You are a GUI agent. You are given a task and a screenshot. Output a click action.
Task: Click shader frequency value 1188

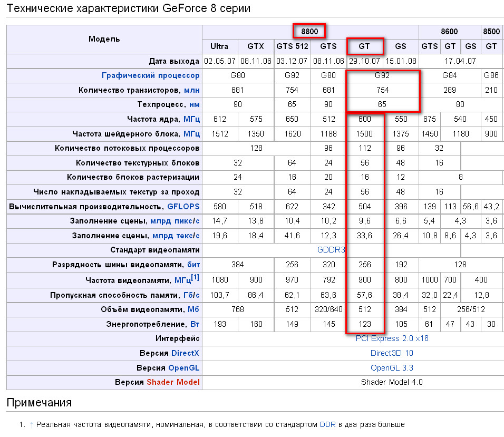click(x=328, y=134)
